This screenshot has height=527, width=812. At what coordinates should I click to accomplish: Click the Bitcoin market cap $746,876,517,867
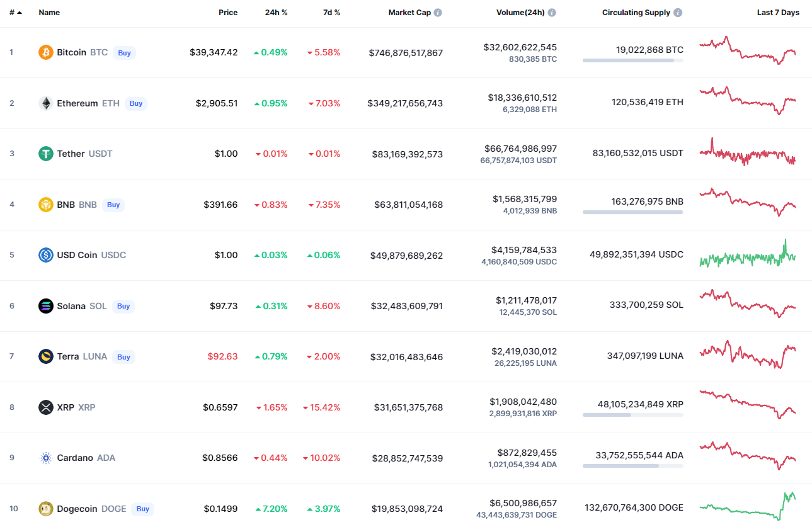tap(406, 53)
